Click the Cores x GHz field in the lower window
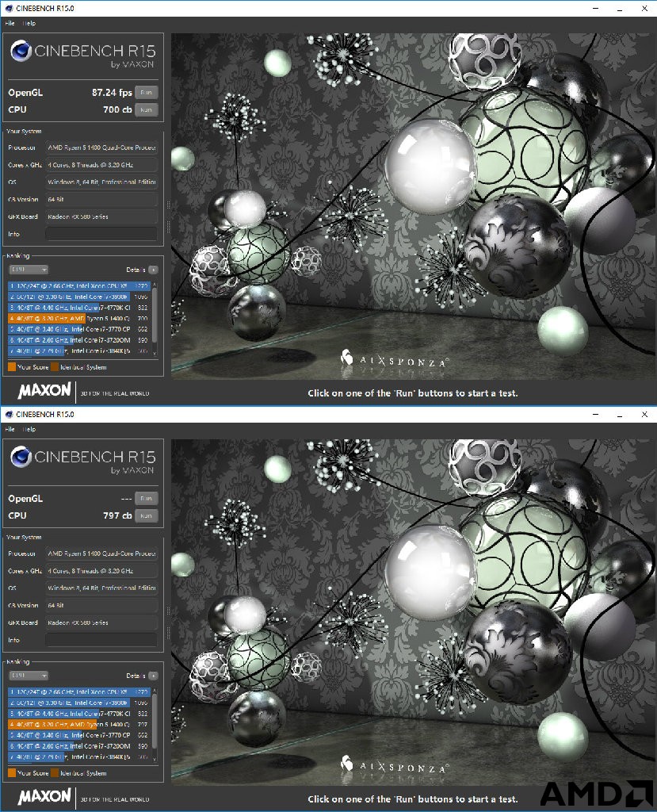Viewport: 657px width, 812px height. point(101,571)
